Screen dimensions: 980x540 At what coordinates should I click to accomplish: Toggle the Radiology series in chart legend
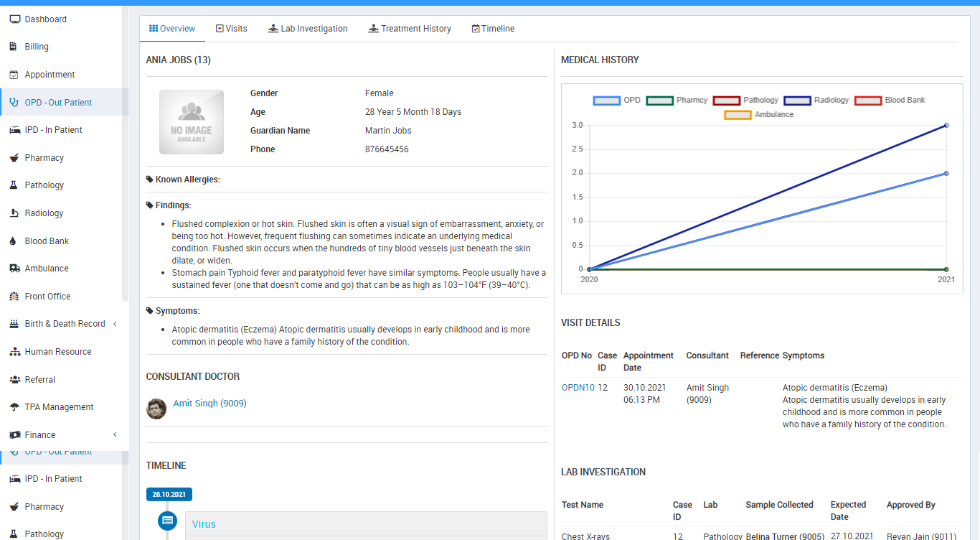816,101
